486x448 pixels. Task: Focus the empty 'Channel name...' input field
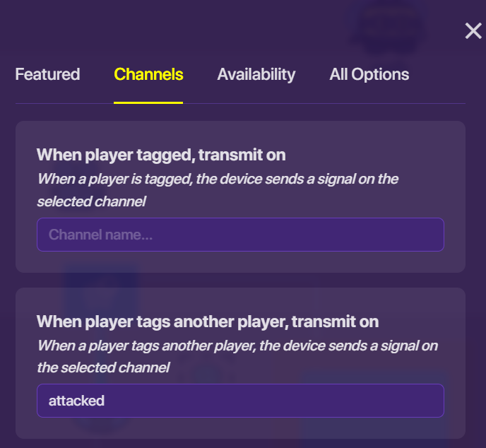(240, 235)
